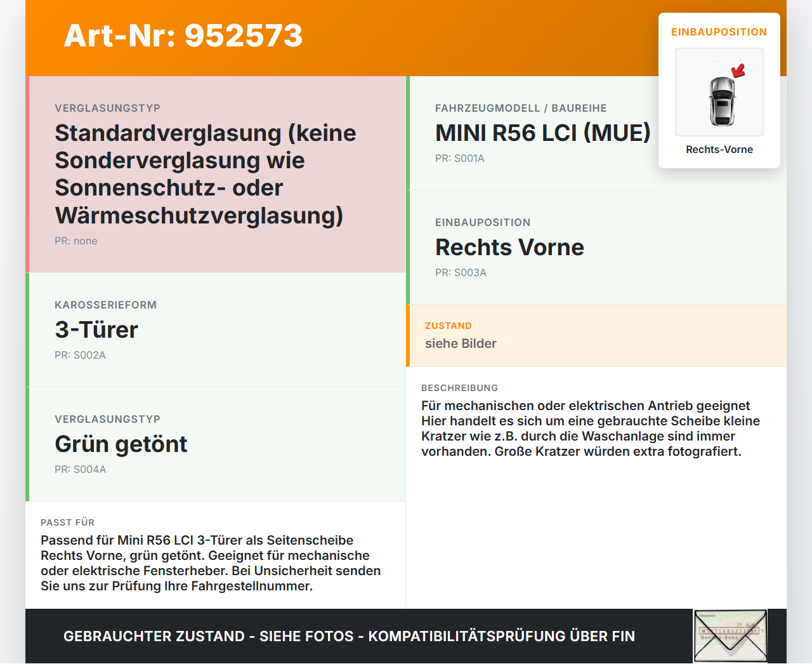Expand the PASST FÜR details
The height and width of the screenshot is (664, 812).
[67, 522]
